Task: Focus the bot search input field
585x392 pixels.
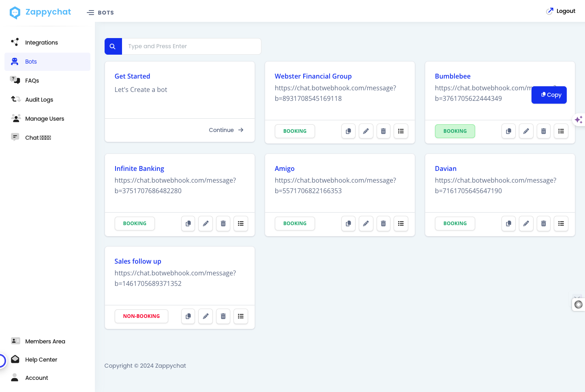Action: pyautogui.click(x=191, y=47)
